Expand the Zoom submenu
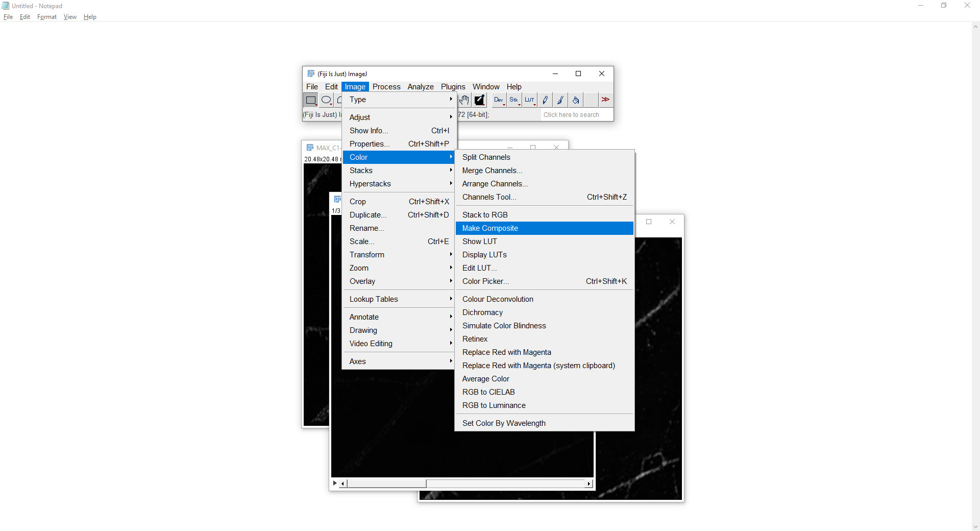 point(399,268)
